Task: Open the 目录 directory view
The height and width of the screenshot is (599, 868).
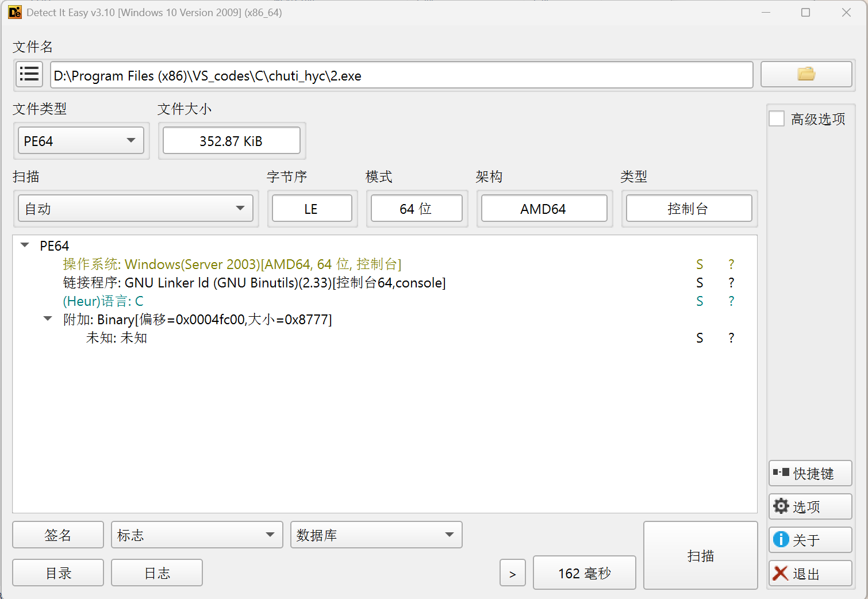Action: tap(57, 573)
